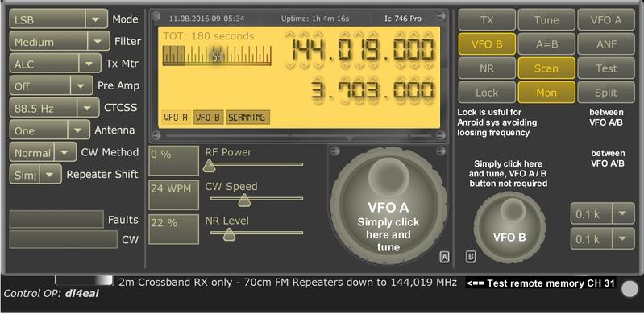Screen dimensions: 644x314
Task: Click the RF Power 0 % value box
Action: [174, 160]
